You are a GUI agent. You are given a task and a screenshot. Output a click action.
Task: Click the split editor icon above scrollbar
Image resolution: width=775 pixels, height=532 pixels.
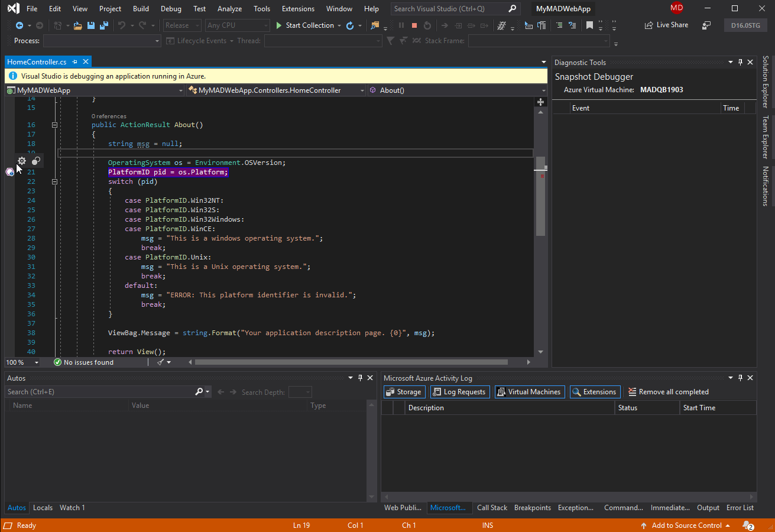click(x=540, y=102)
